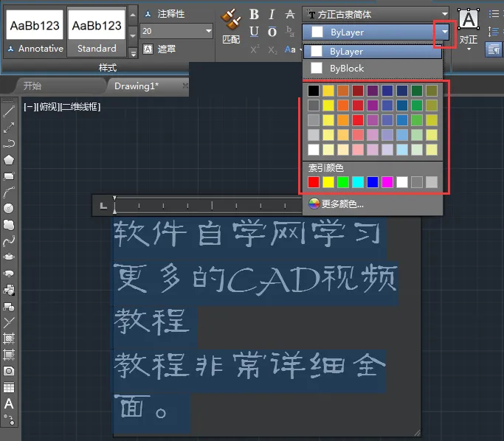Image resolution: width=504 pixels, height=441 pixels.
Task: Click the stack fraction icon
Action: 290,32
